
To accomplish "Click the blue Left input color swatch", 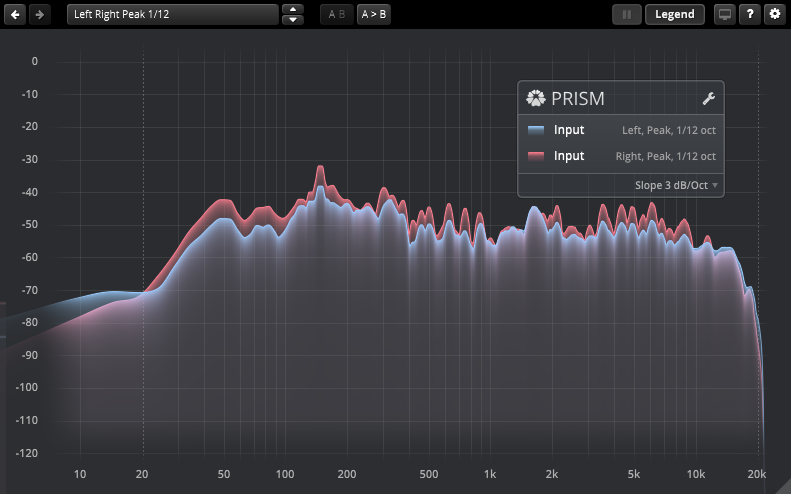I will click(x=536, y=130).
